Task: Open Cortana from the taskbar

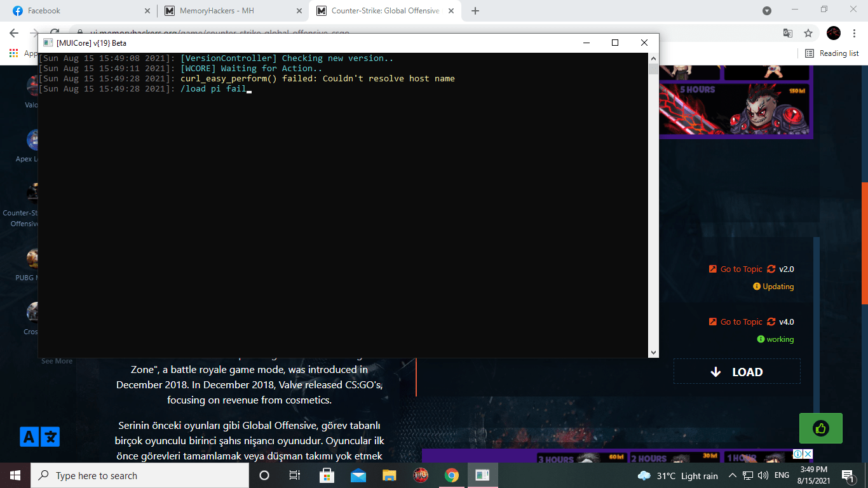Action: pyautogui.click(x=264, y=475)
